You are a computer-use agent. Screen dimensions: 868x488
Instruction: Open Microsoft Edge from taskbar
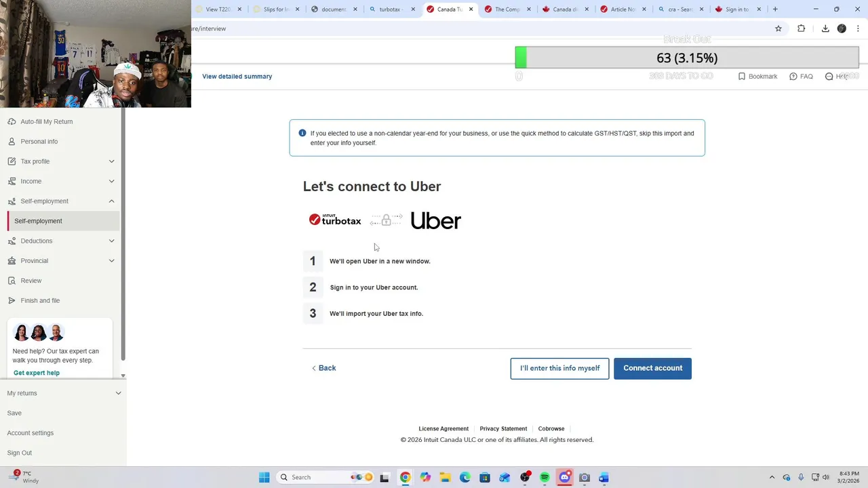[465, 477]
